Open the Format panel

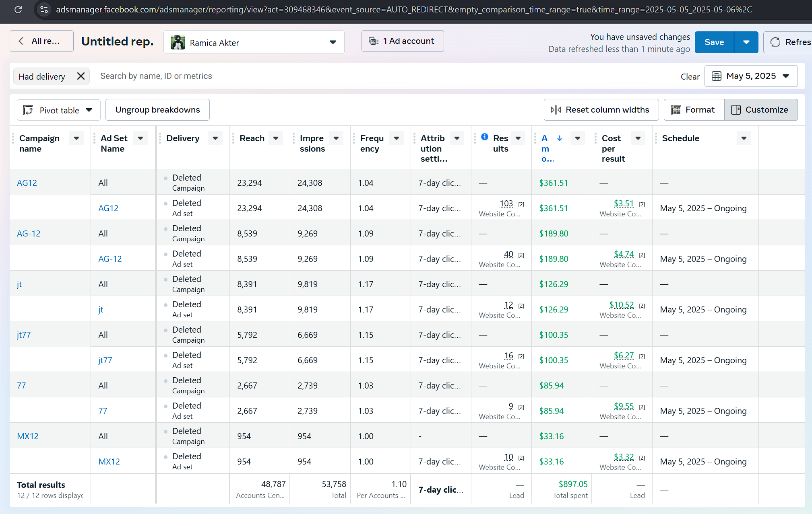(693, 110)
